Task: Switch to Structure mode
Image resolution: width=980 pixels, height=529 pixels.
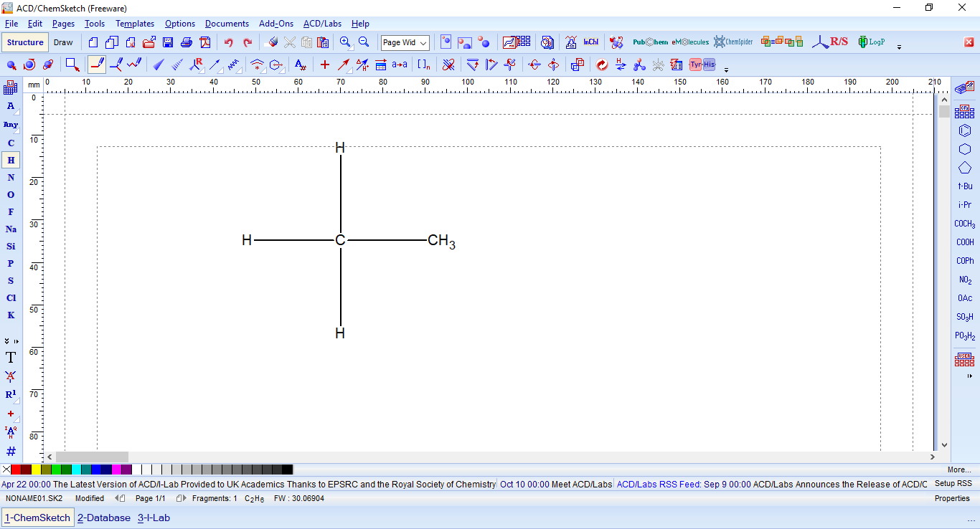Action: [25, 42]
